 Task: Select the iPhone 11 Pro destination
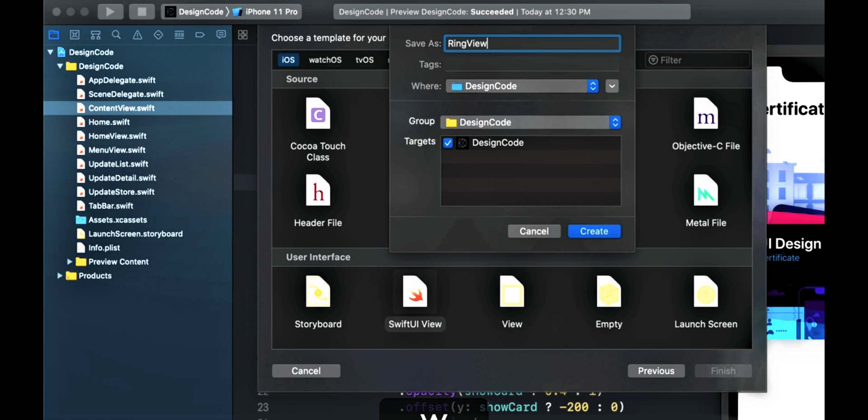coord(265,12)
